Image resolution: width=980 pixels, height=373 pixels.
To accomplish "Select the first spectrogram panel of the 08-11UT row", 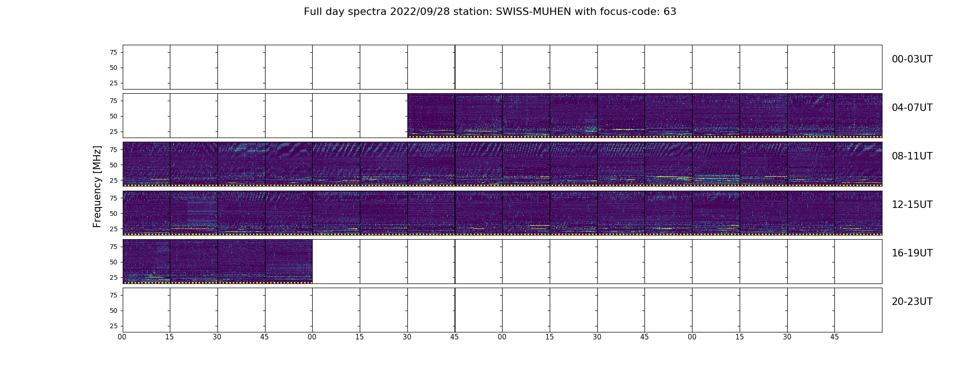I will coord(147,164).
